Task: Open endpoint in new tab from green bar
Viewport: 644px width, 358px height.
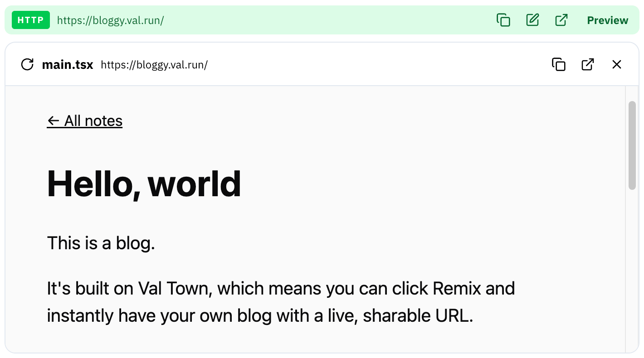Action: point(561,20)
